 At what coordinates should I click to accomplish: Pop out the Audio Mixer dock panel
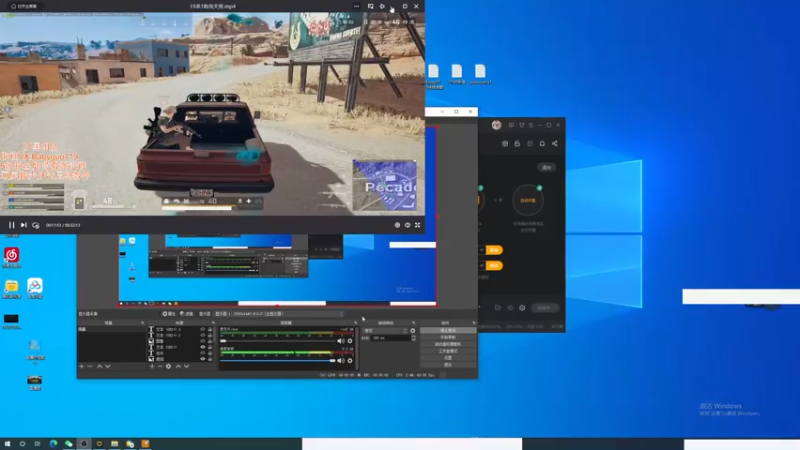(x=356, y=323)
